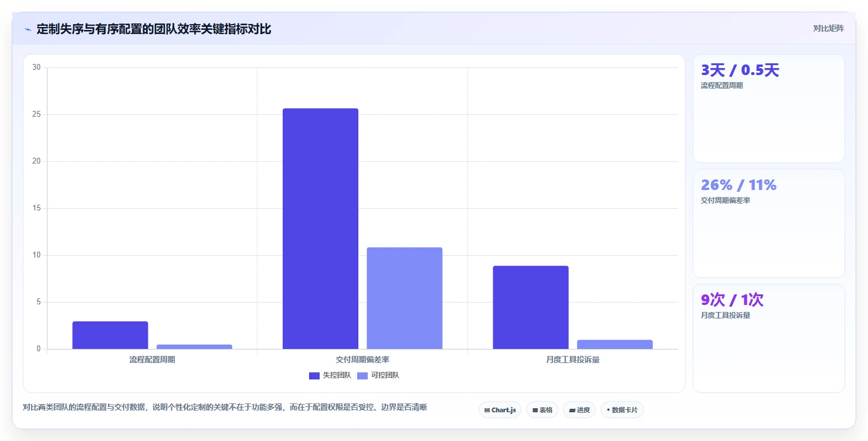
Task: Click the 月度工具投诉量 x-axis label
Action: click(572, 359)
